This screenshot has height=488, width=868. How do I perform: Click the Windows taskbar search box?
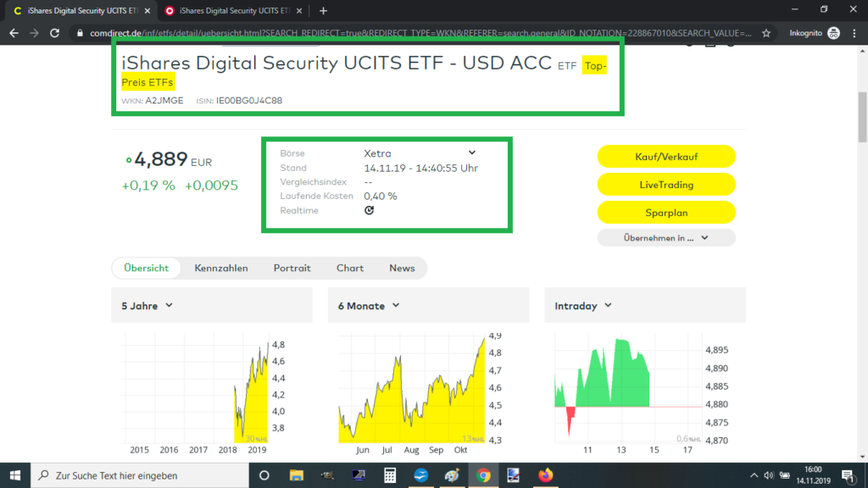(x=140, y=475)
